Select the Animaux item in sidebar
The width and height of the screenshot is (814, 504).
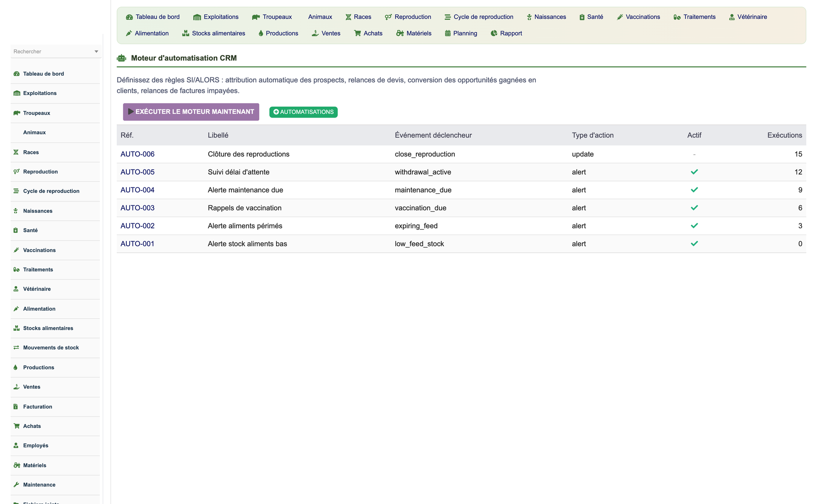click(x=34, y=133)
